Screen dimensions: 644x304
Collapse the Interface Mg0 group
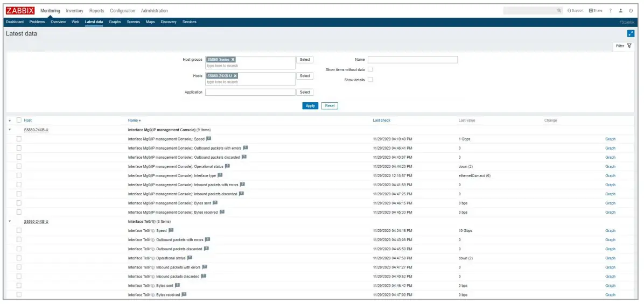10,130
